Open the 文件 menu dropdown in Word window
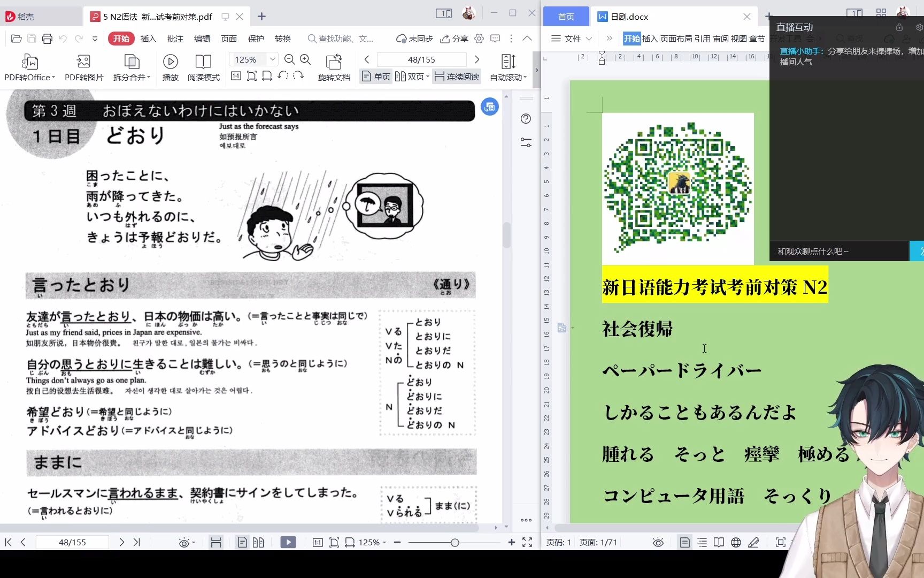This screenshot has width=924, height=578. (x=572, y=39)
